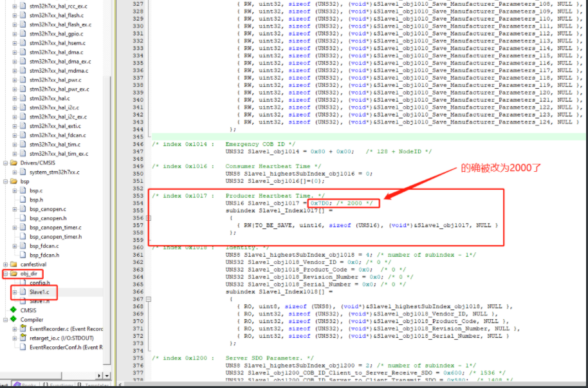Click the bsp group folder icon

14,181
